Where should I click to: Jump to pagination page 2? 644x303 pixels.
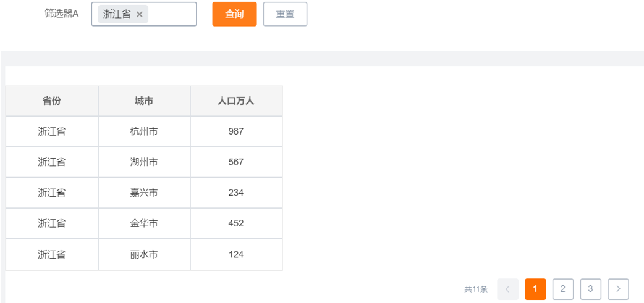coord(562,289)
